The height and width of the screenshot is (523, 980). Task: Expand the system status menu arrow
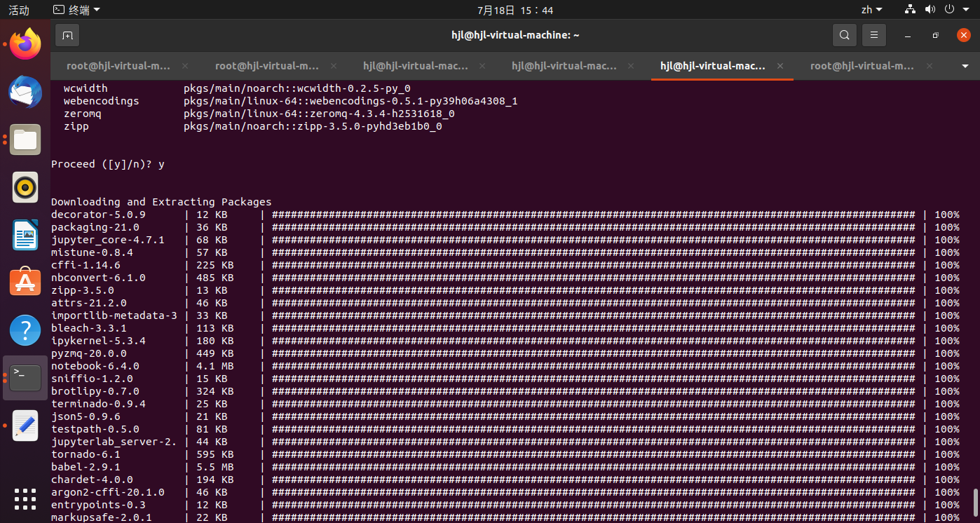click(x=967, y=9)
